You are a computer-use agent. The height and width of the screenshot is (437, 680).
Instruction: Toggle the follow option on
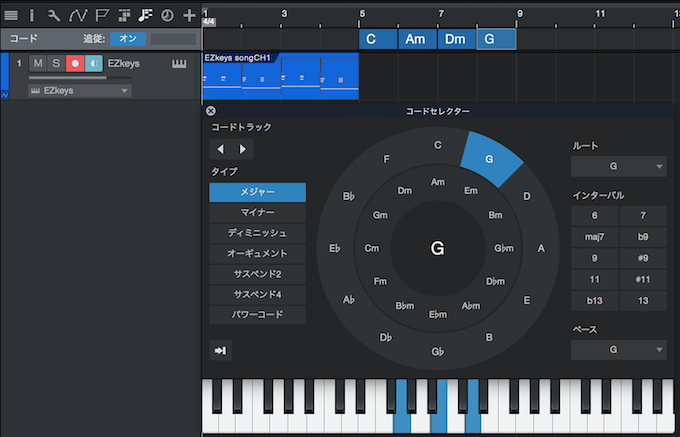(128, 39)
